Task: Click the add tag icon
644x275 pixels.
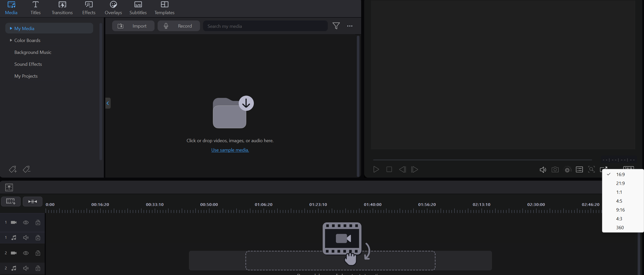Action: point(13,169)
